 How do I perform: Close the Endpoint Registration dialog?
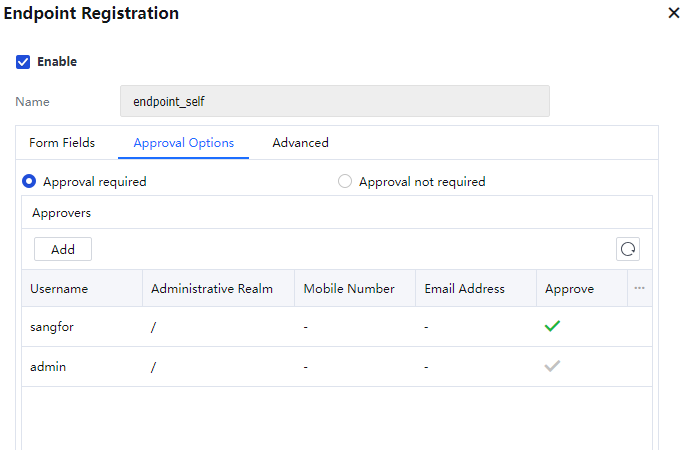click(673, 14)
